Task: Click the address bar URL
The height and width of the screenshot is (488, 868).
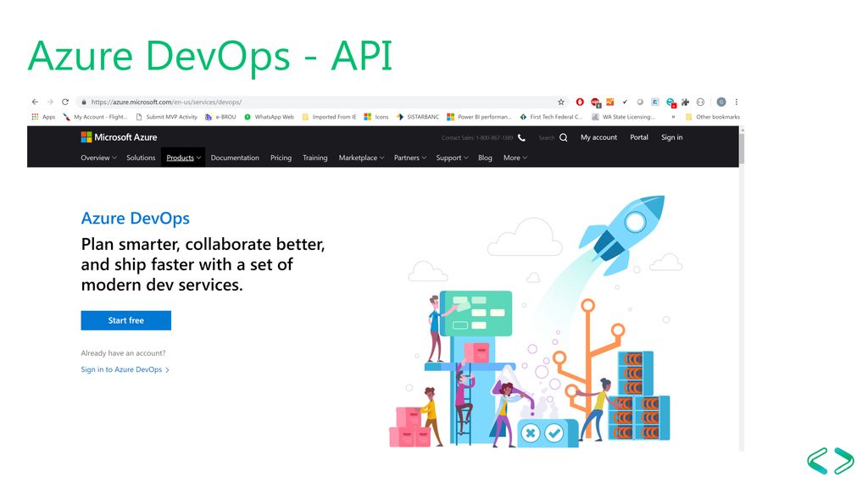Action: (166, 102)
